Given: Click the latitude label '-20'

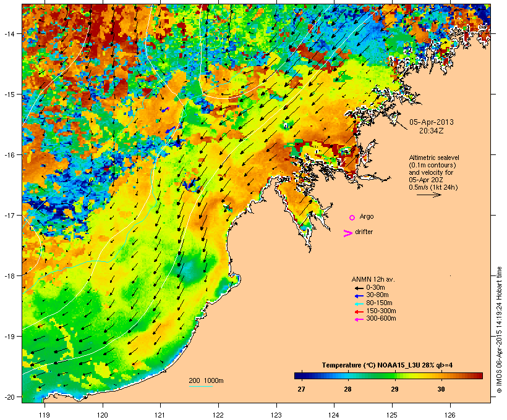Looking at the screenshot, I should (x=9, y=397).
